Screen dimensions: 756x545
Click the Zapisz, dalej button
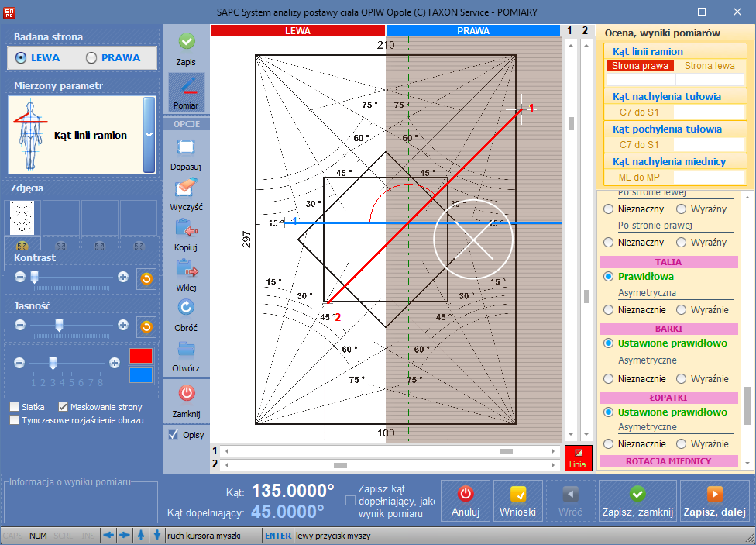tap(714, 502)
